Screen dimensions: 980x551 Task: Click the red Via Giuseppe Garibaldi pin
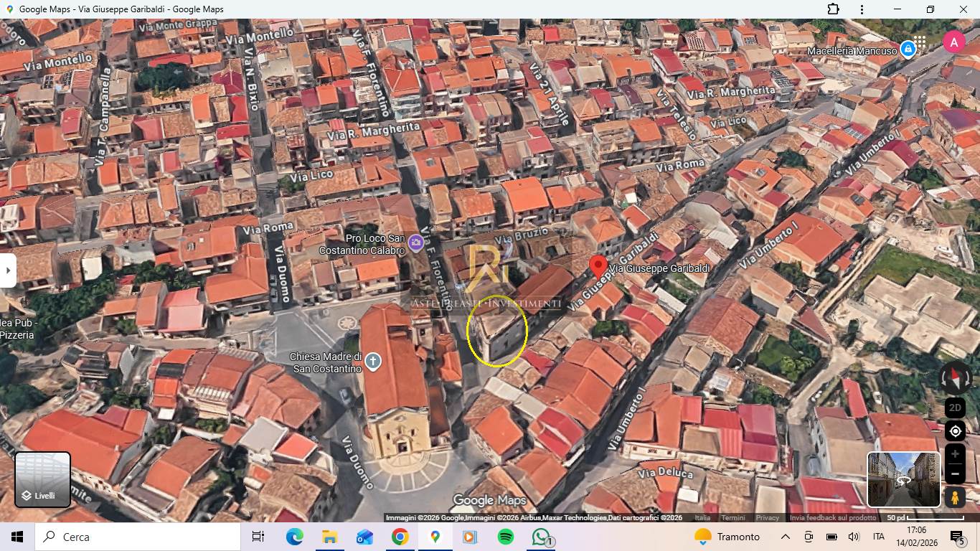598,267
